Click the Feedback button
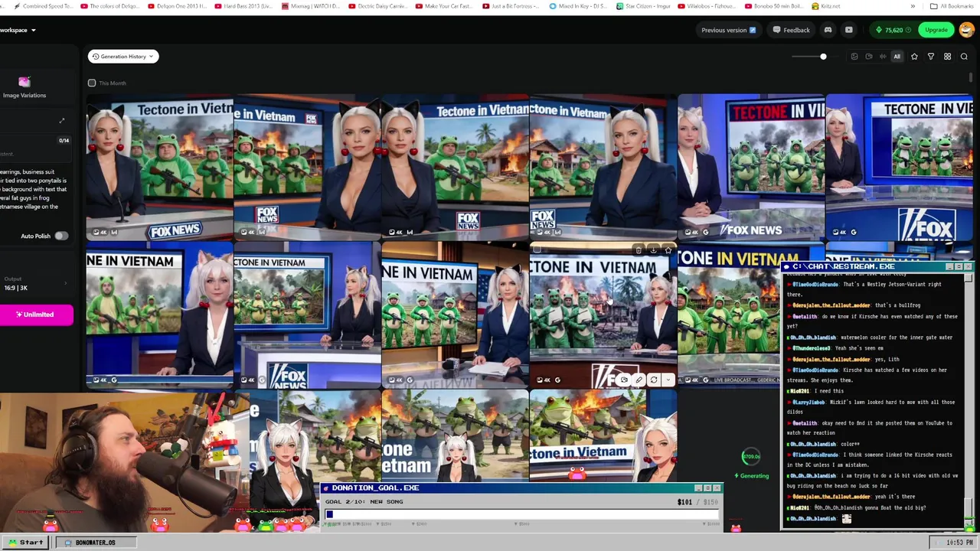980x551 pixels. tap(791, 30)
